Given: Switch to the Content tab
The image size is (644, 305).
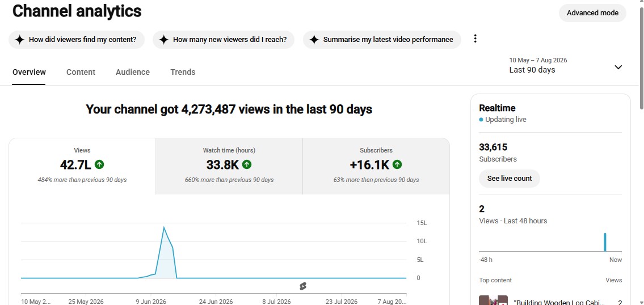Looking at the screenshot, I should pos(81,72).
